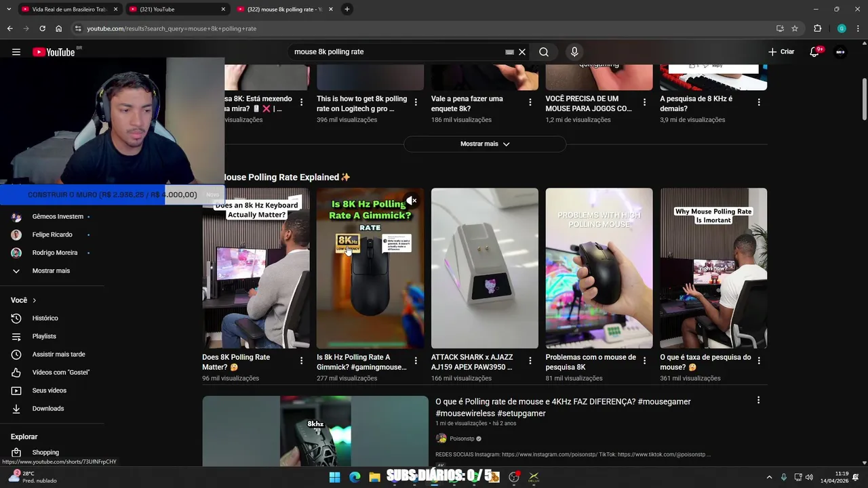The image size is (868, 488).
Task: Expand results with Mostrar mais button
Action: (x=485, y=144)
